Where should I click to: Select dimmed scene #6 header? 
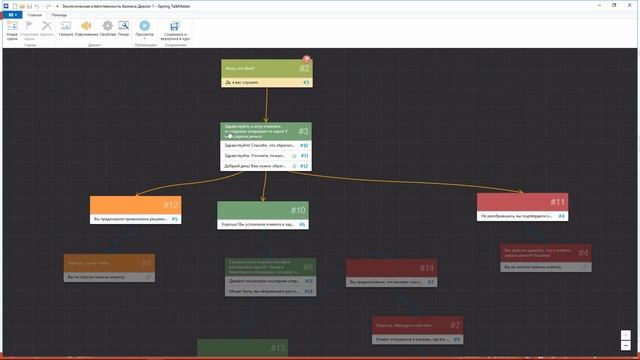click(271, 267)
